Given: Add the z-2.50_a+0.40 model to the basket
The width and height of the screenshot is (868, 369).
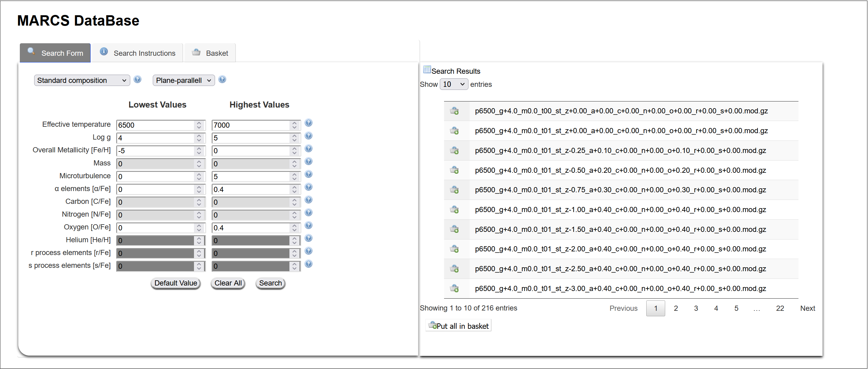Looking at the screenshot, I should click(x=454, y=268).
